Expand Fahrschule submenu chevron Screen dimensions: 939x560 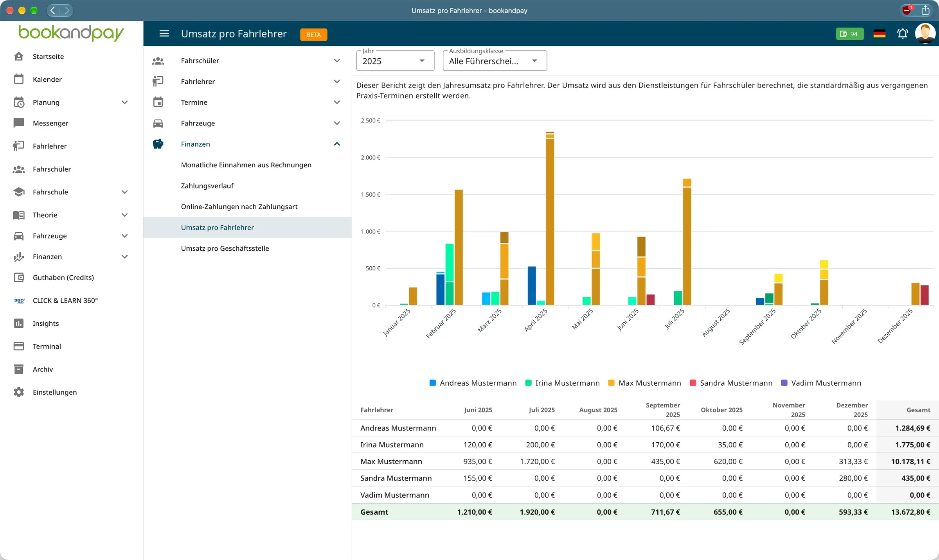click(x=125, y=192)
